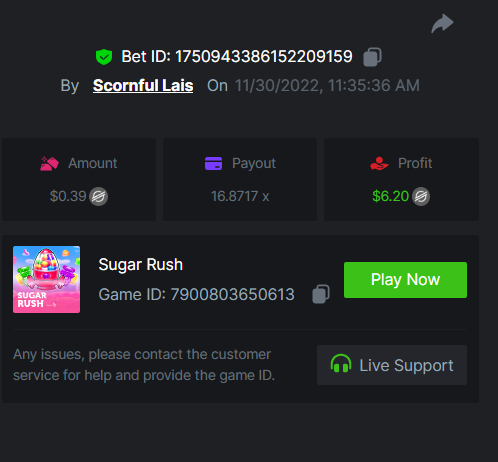Click the coin icon beside $6.20
498x462 pixels.
click(421, 196)
